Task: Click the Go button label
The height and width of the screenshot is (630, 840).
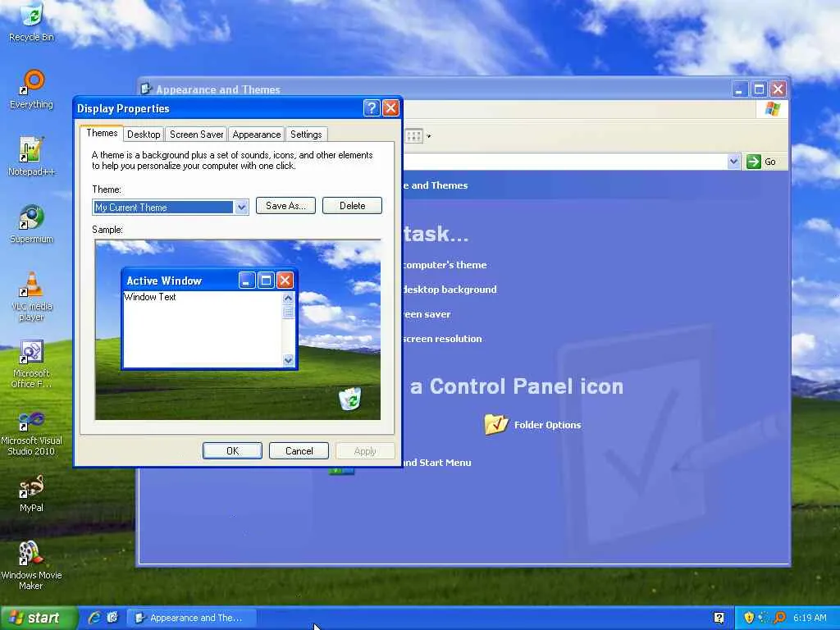Action: click(769, 162)
